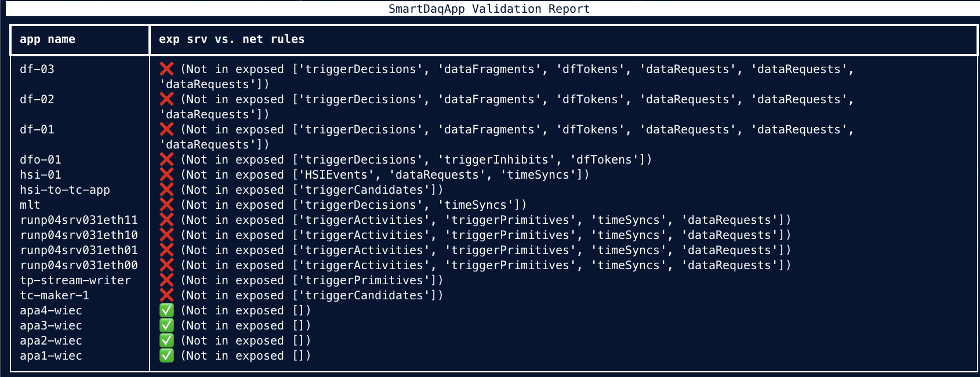This screenshot has width=980, height=377.
Task: Click '(Not in exposed [])' for apa1-wiec
Action: 246,356
